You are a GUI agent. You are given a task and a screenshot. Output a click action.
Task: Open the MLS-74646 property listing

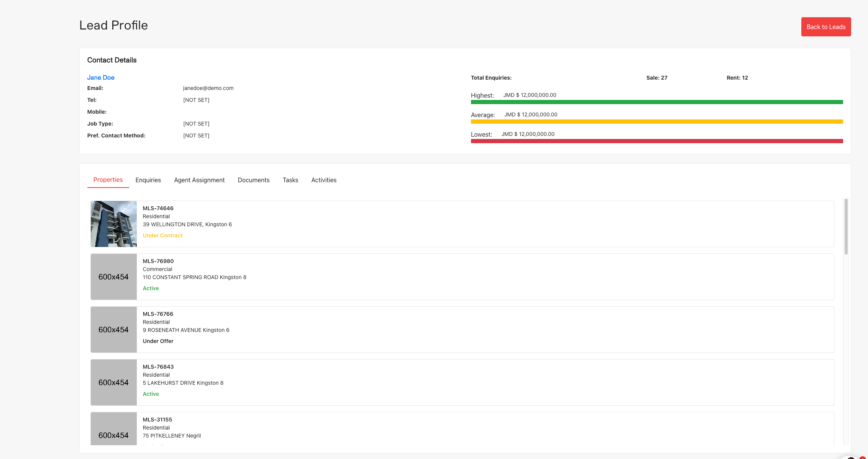click(158, 208)
